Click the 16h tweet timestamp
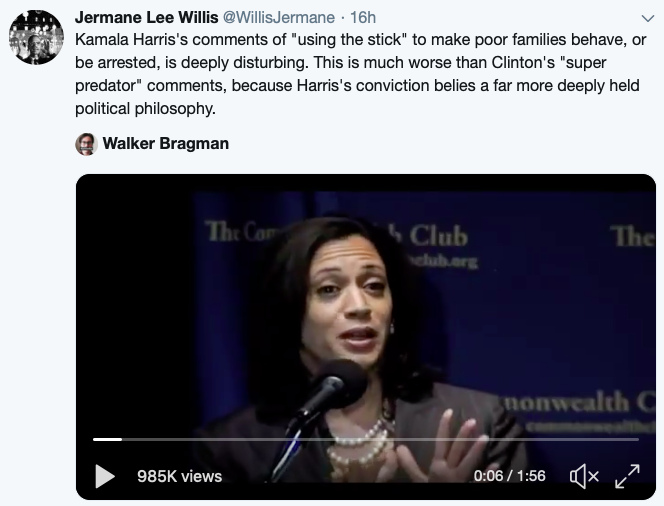Screen dimensions: 664x506 click(363, 17)
